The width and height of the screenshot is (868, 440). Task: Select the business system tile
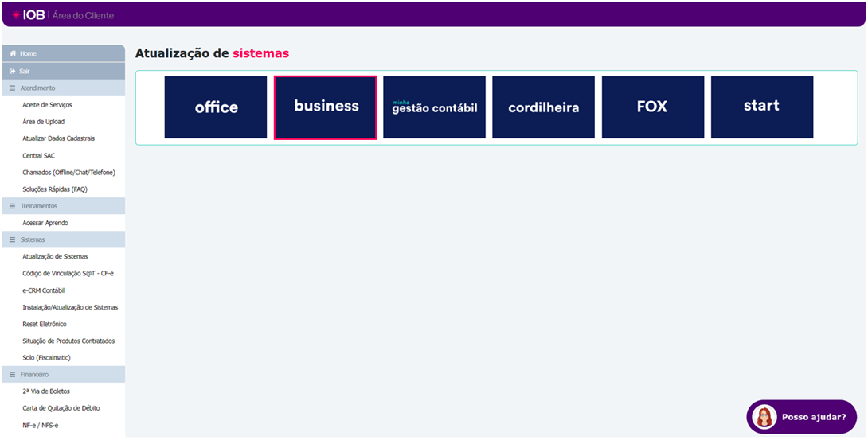(325, 107)
